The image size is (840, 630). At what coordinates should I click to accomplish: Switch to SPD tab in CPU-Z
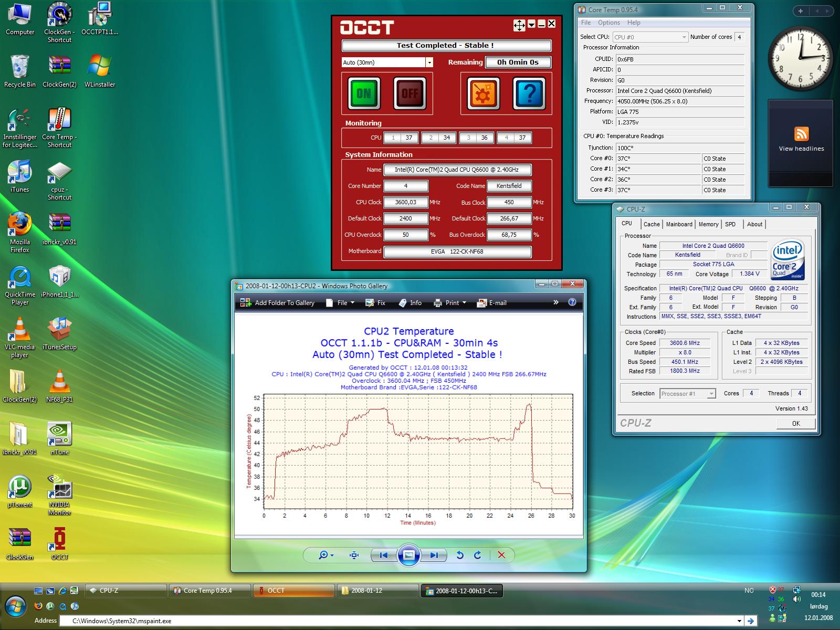pos(730,224)
